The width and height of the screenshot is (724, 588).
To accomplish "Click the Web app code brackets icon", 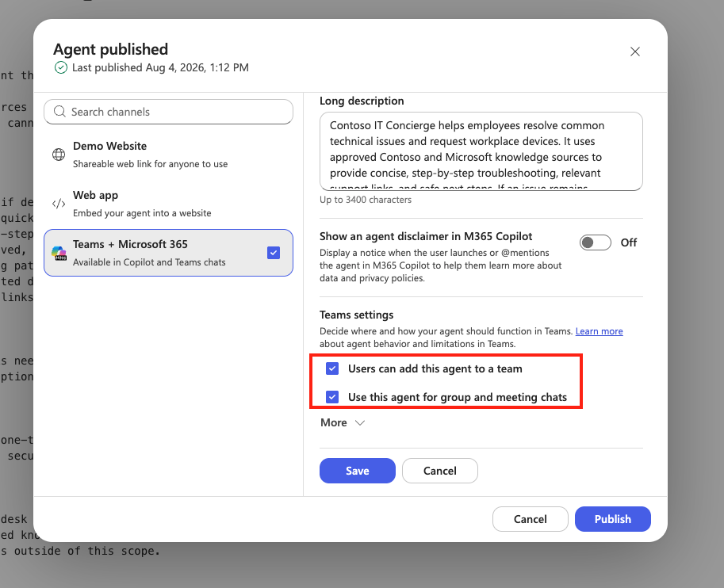I will point(59,204).
